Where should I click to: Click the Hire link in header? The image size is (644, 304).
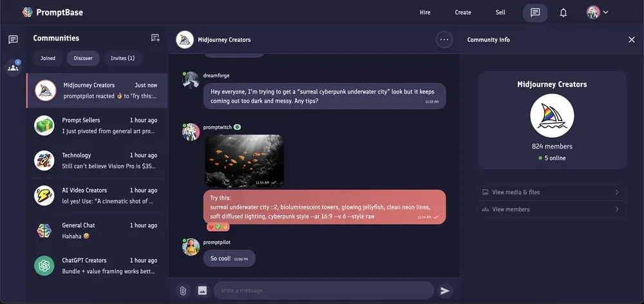(425, 12)
